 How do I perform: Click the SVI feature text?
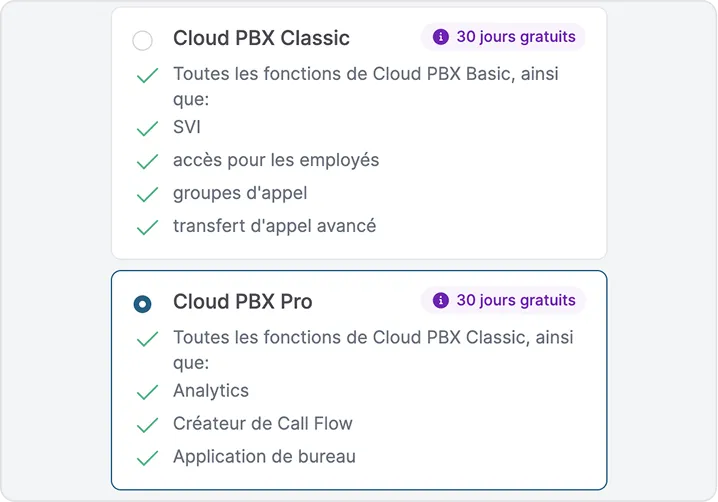point(187,127)
